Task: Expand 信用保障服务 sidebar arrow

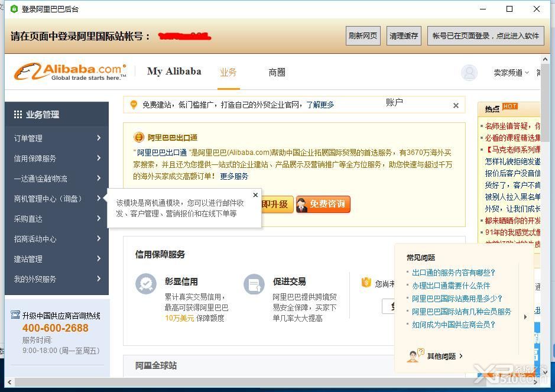Action: [x=99, y=158]
